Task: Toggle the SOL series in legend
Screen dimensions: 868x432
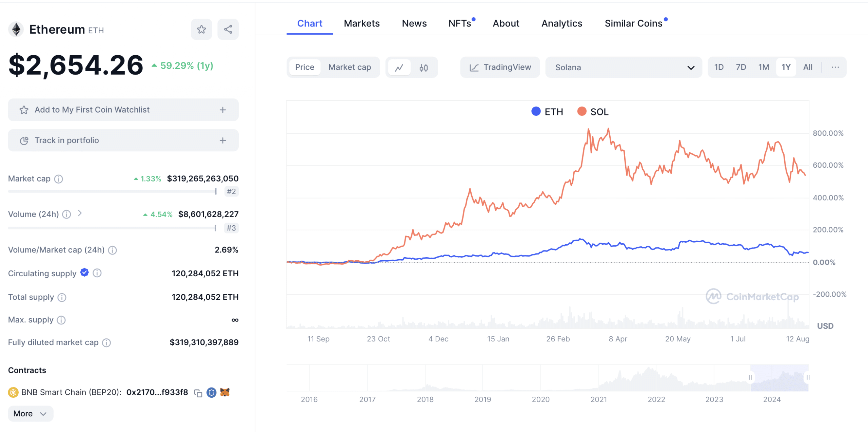Action: pyautogui.click(x=593, y=112)
